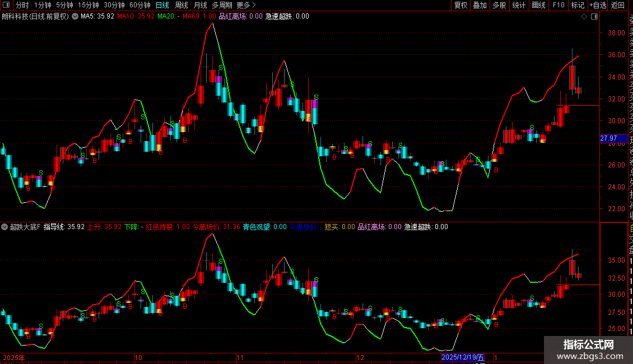Viewport: 633px width, 364px height.
Task: Select the 30分钟 period tab
Action: (x=114, y=5)
